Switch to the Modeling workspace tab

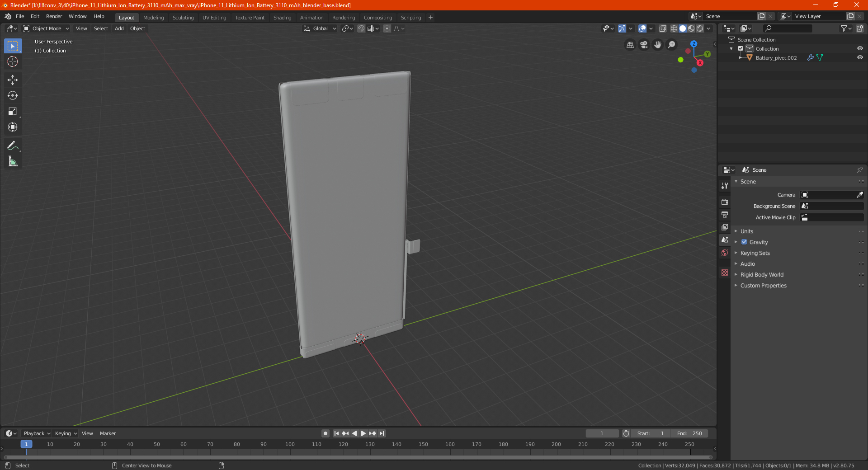coord(153,18)
